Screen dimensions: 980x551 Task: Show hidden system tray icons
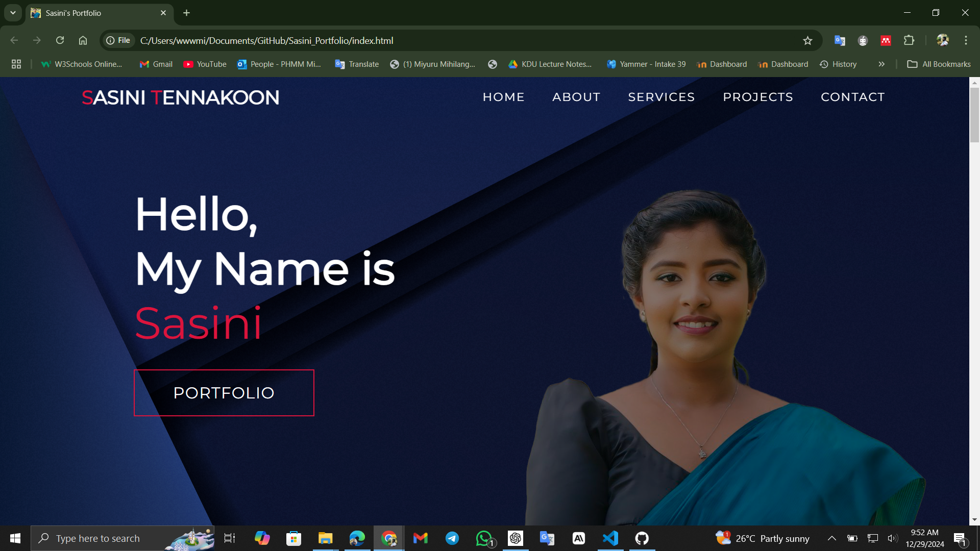(x=831, y=538)
